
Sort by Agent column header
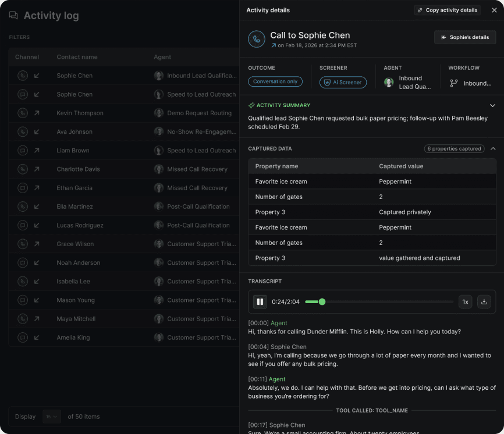click(x=162, y=57)
